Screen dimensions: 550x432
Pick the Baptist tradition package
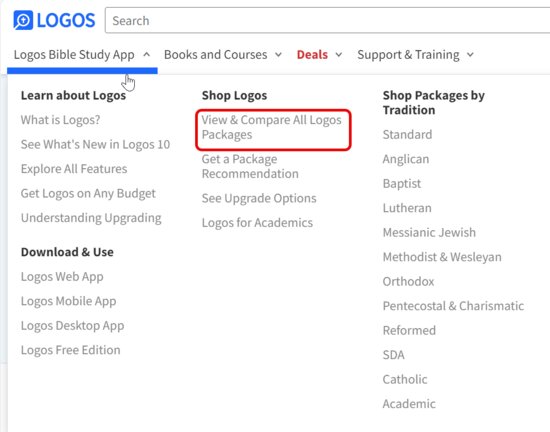tap(402, 183)
